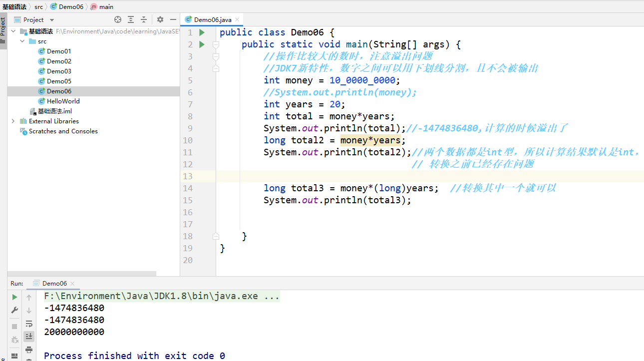
Task: Click the Collapse All icon in Project toolbar
Action: tap(144, 19)
